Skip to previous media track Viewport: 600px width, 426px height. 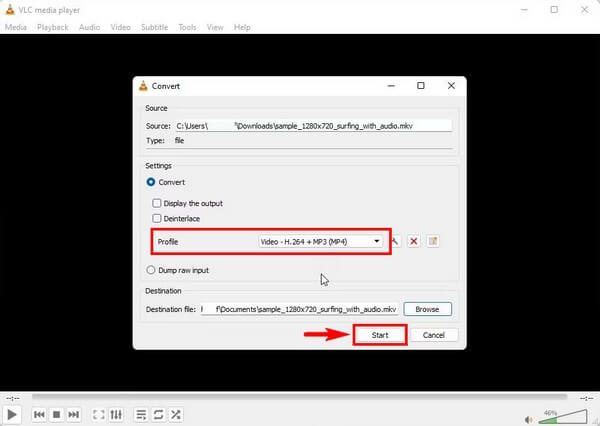(39, 415)
